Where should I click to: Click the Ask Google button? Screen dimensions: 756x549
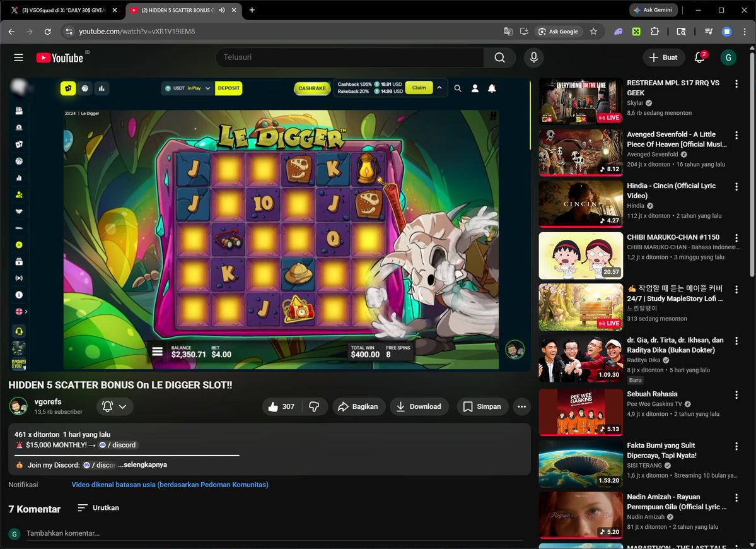[x=558, y=32]
